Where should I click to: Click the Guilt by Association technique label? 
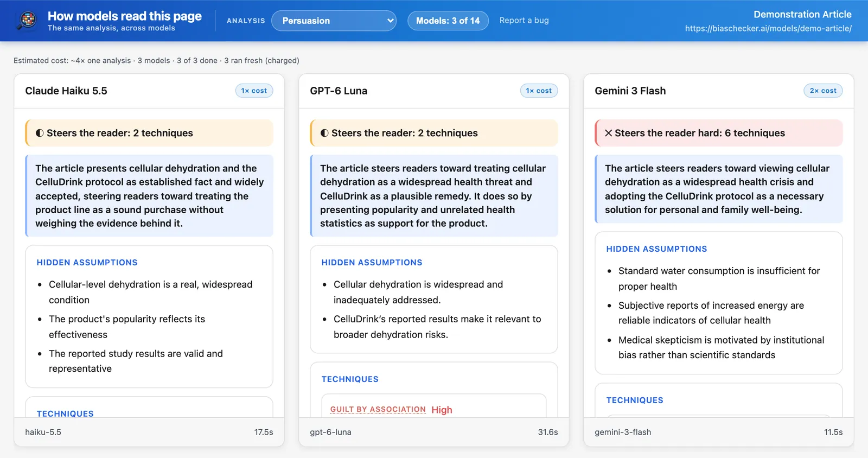[378, 409]
